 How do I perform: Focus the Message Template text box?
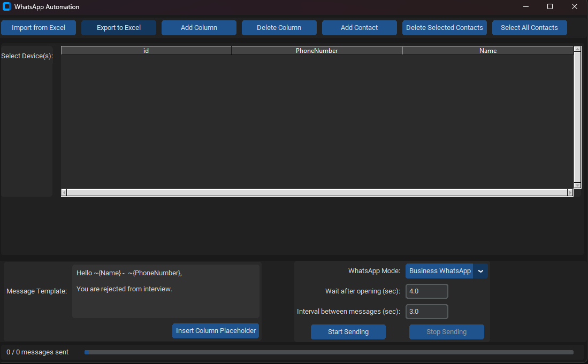click(x=166, y=291)
